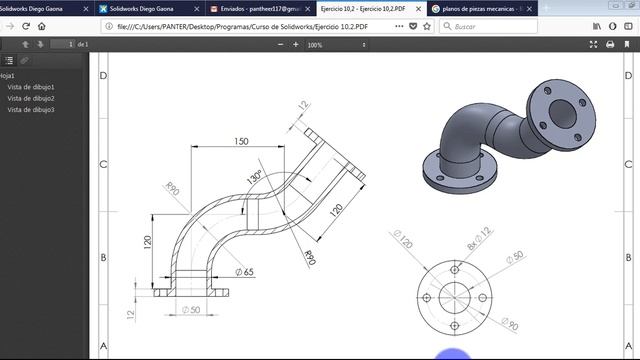
Task: Focus the Buscar search field
Action: click(x=488, y=27)
